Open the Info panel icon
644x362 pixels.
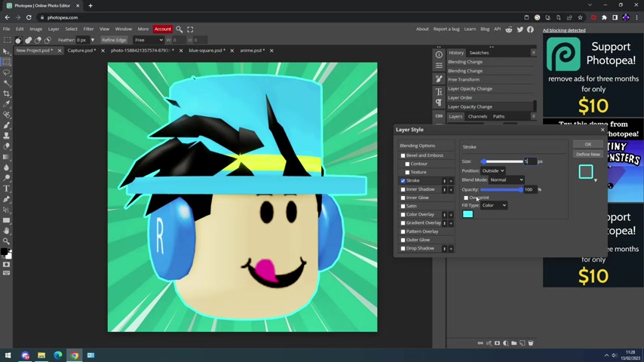(x=439, y=54)
